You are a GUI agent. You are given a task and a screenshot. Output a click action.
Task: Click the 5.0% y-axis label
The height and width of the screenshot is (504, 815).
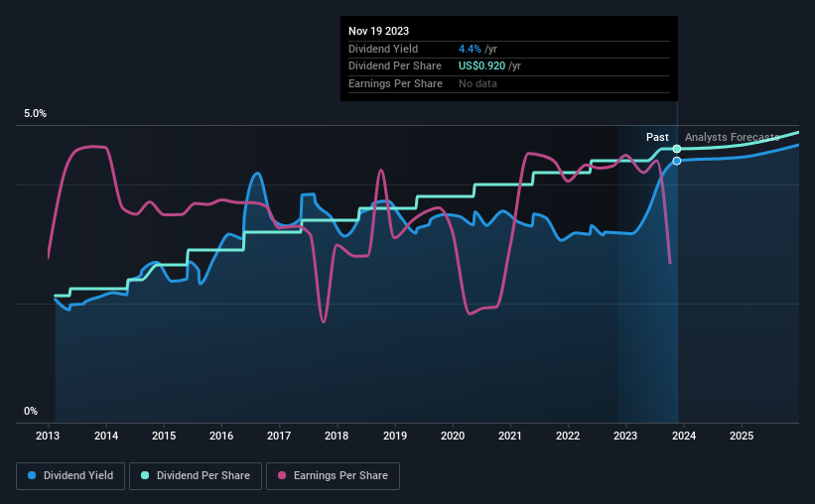pos(36,114)
